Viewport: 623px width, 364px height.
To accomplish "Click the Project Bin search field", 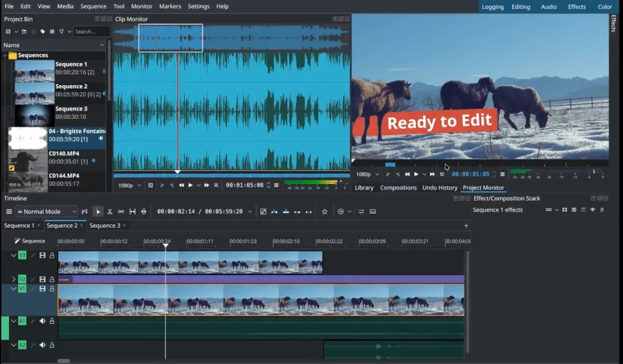I will (x=90, y=32).
